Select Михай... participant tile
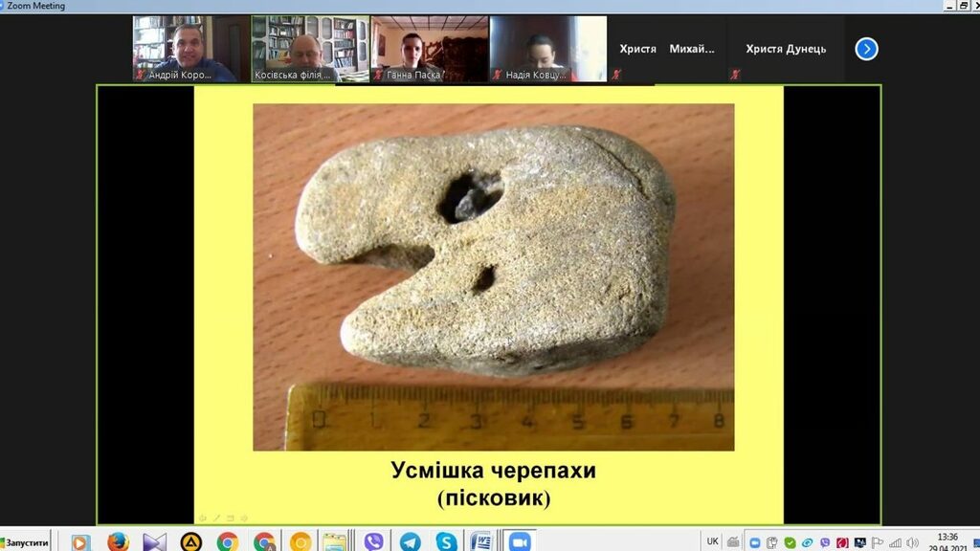Viewport: 980px width, 551px height. pos(692,49)
